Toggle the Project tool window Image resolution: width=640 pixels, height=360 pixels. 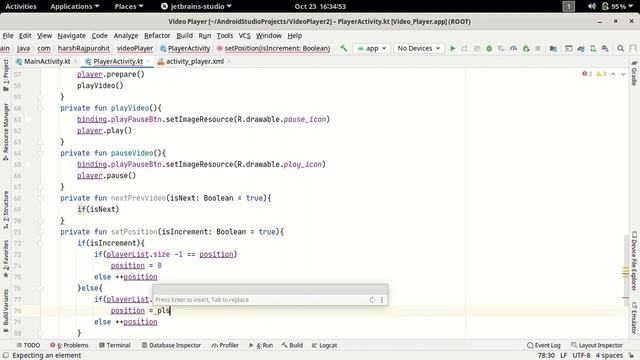point(6,76)
